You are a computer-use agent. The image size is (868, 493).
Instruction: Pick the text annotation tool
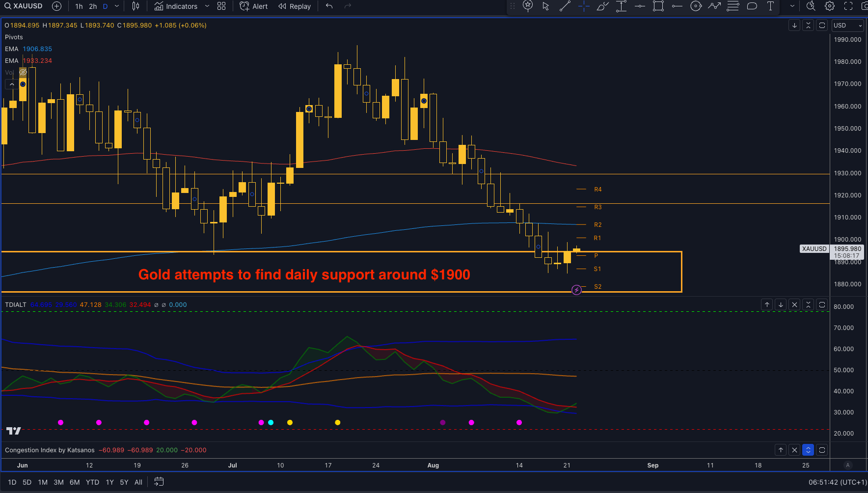[770, 6]
